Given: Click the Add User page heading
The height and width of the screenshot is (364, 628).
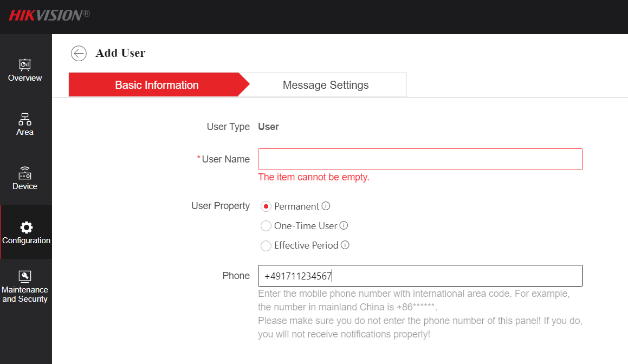Looking at the screenshot, I should [120, 53].
